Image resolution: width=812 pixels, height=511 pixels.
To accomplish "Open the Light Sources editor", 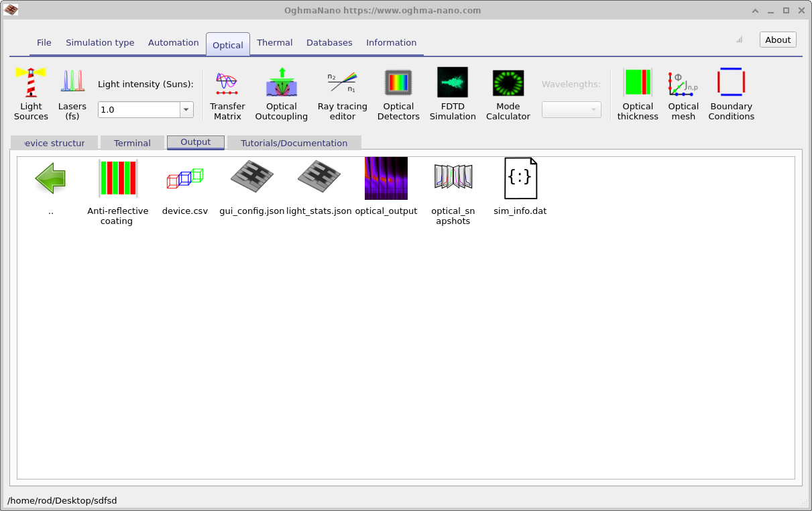I will coord(31,94).
